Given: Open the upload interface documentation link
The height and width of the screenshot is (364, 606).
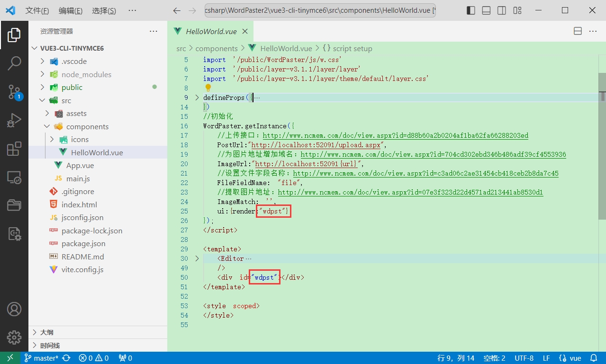Looking at the screenshot, I should click(395, 135).
